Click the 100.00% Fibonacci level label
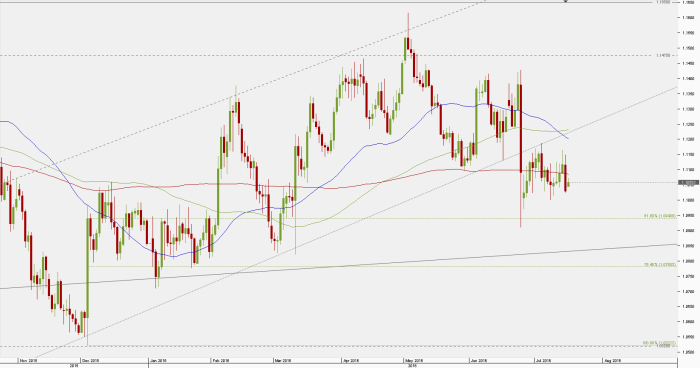 pos(659,343)
